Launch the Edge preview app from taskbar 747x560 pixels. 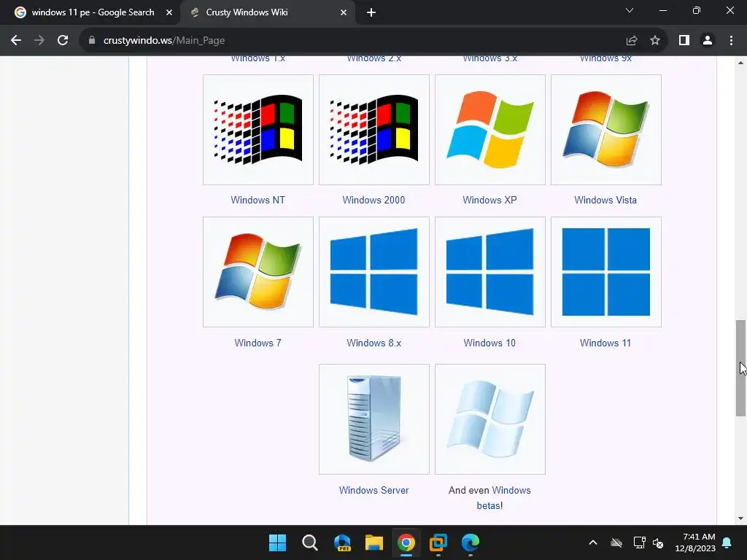coord(342,542)
